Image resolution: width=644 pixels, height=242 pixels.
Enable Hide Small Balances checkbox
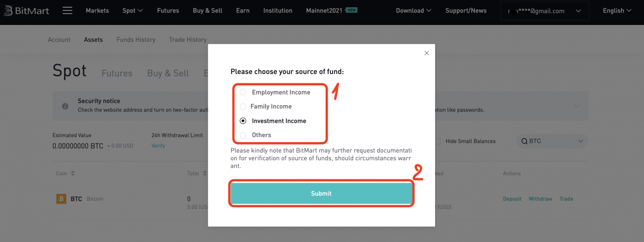[x=438, y=141]
